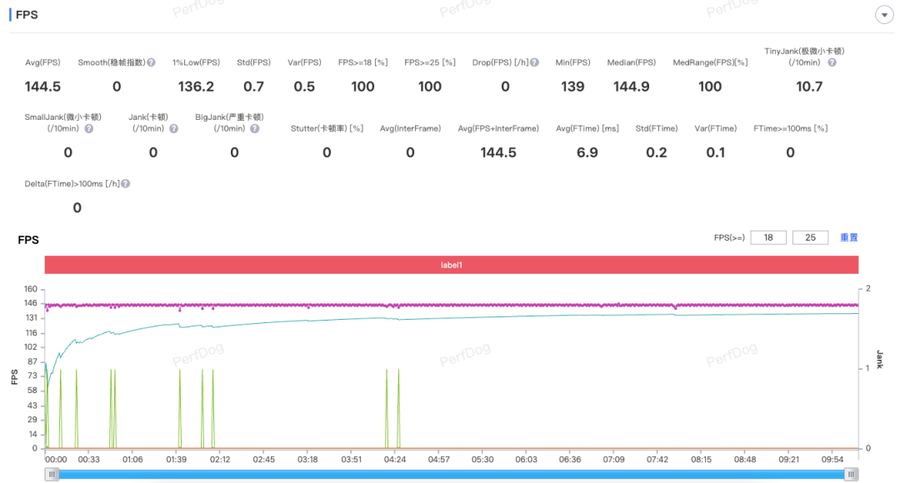Click the question mark beside Jank(卡顿) /10min

click(174, 129)
